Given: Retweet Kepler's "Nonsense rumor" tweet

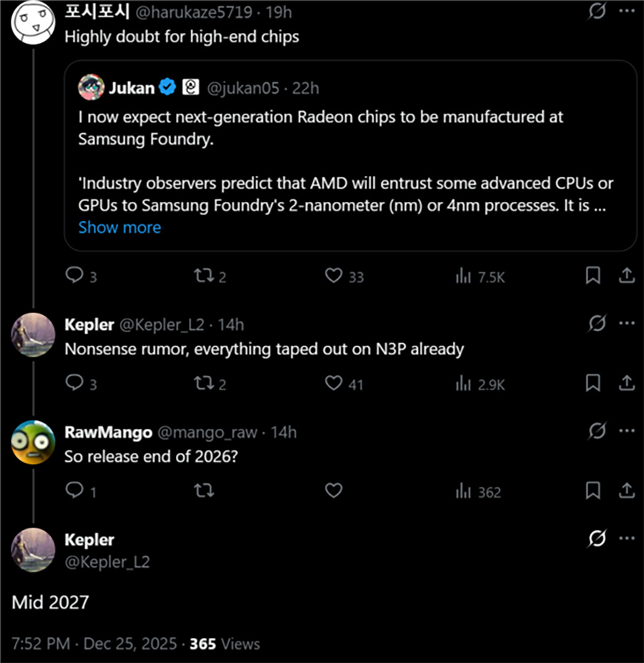Looking at the screenshot, I should tap(204, 384).
